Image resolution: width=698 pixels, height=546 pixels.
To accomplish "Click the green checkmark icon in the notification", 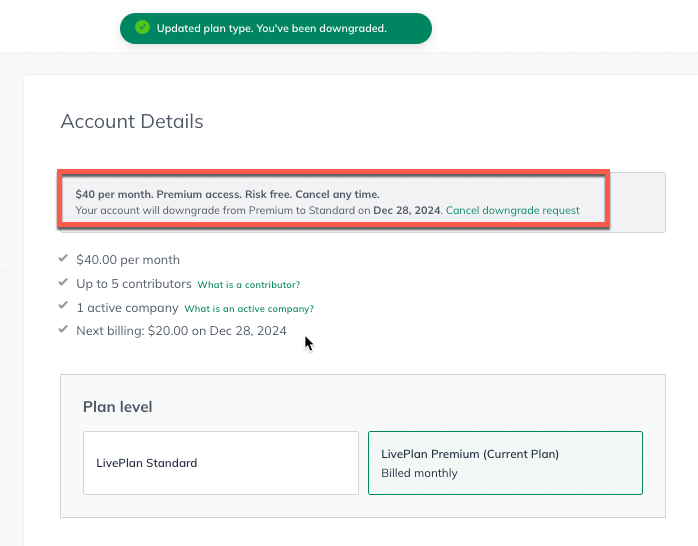I will pos(142,28).
